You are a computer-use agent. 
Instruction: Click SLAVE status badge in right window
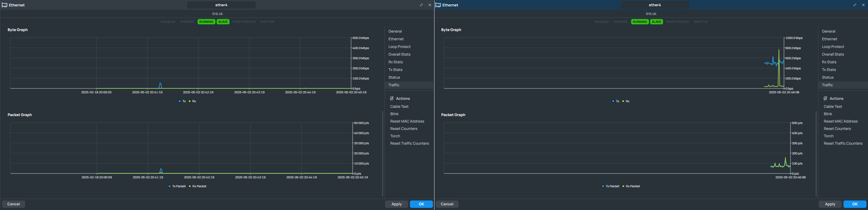point(657,22)
